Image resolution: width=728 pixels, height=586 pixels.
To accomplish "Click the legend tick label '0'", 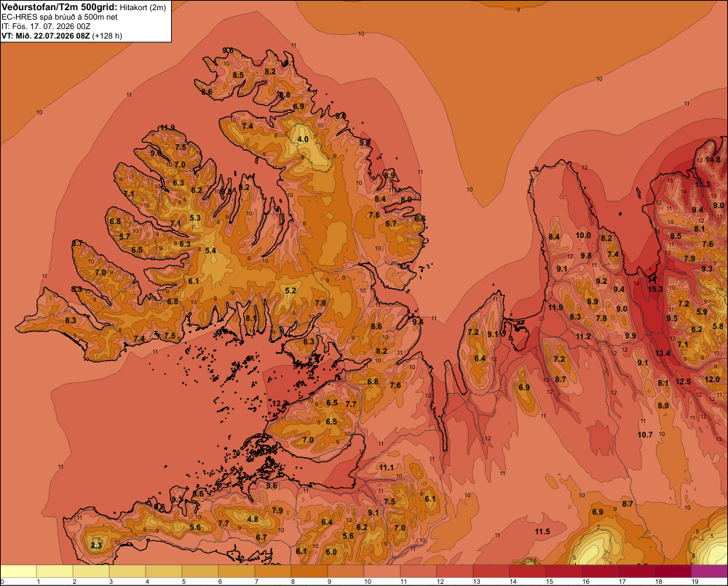I will 2,582.
